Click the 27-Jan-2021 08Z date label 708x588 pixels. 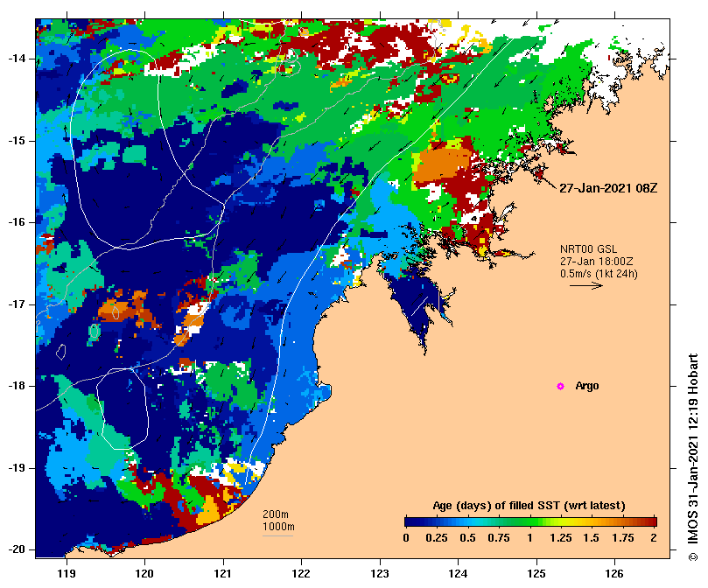coord(608,188)
